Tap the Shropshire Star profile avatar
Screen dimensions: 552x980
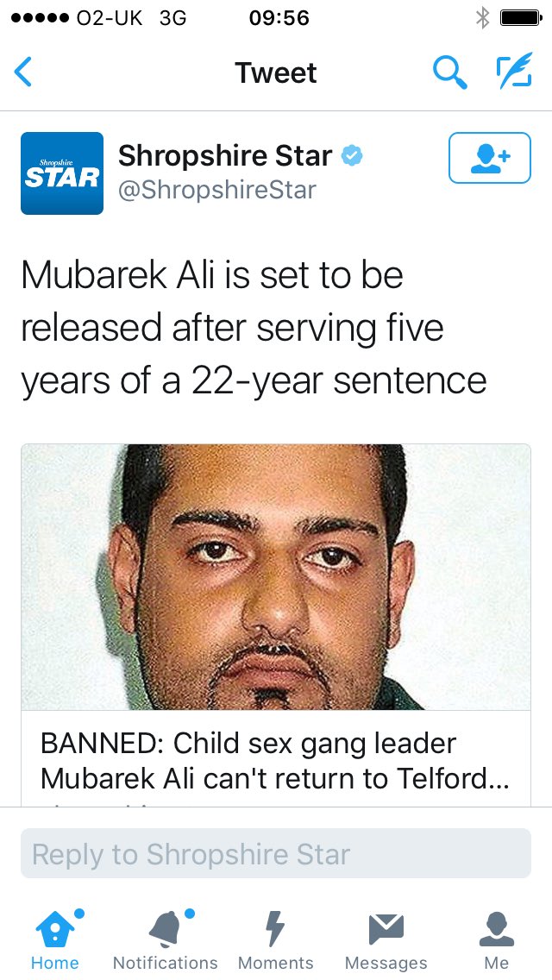(62, 173)
